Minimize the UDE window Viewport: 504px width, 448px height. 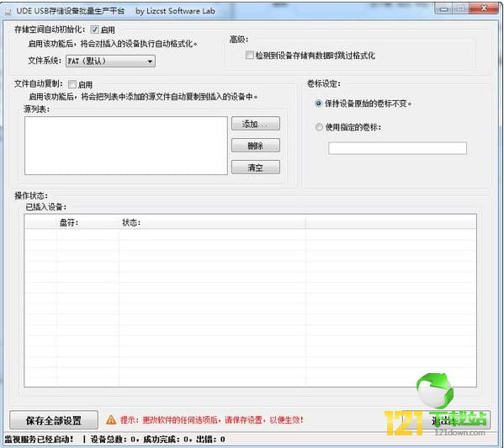tap(444, 9)
